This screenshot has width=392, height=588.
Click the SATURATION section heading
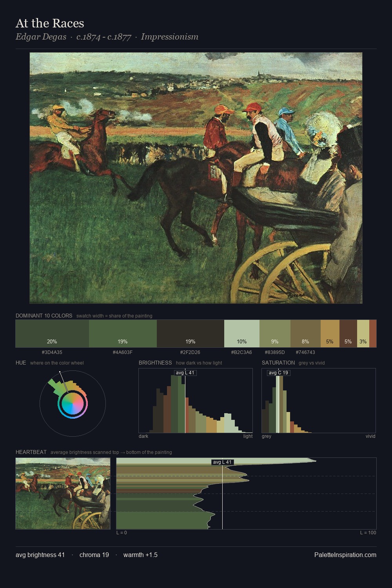coord(278,363)
